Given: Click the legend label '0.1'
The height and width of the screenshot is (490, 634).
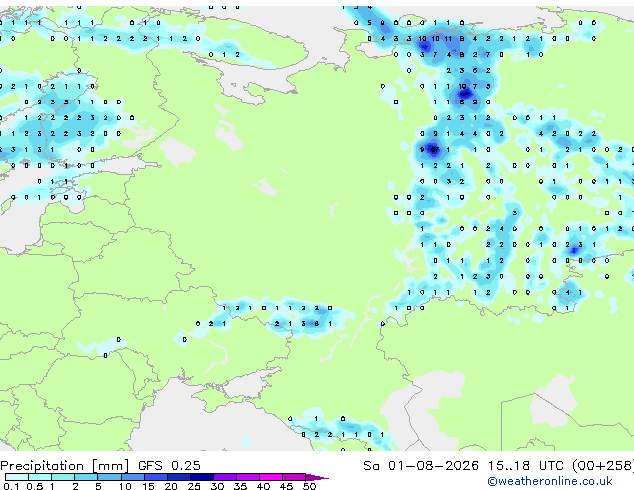Looking at the screenshot, I should click(11, 486).
